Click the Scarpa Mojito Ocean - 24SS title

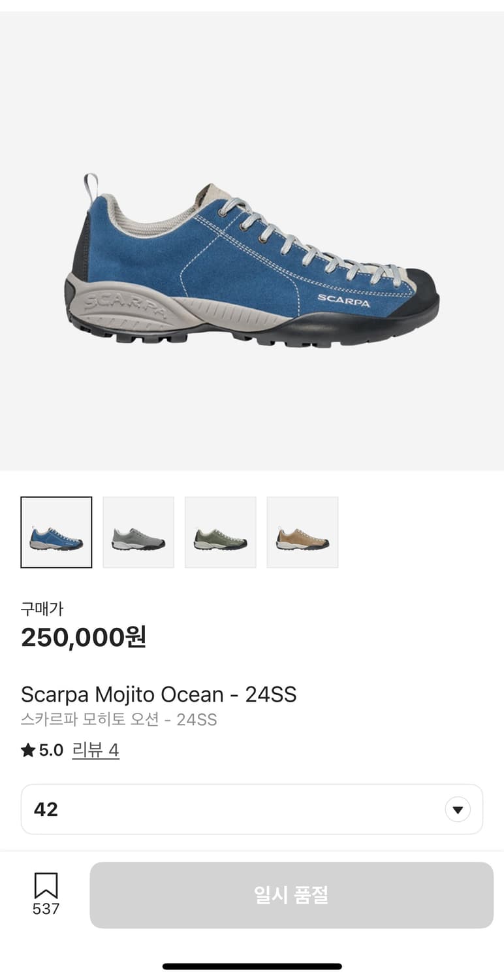coord(159,694)
